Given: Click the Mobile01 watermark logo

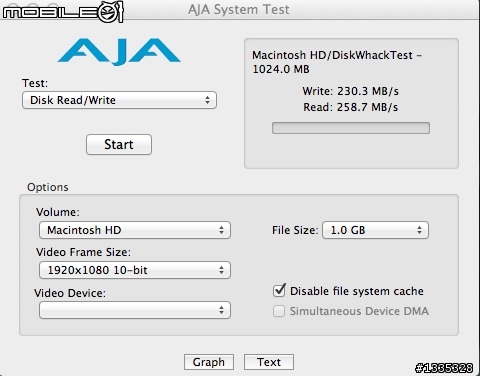Looking at the screenshot, I should [x=63, y=12].
